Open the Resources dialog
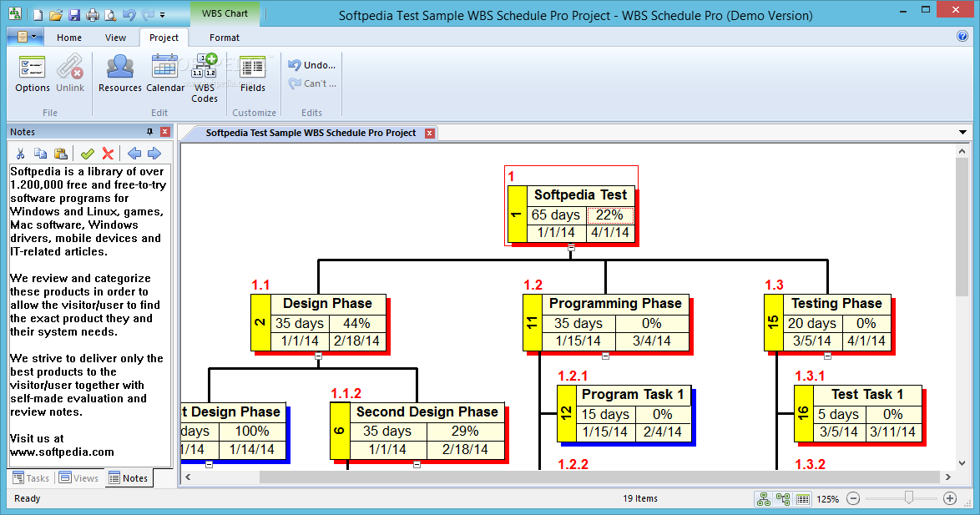The image size is (980, 515). coord(120,73)
